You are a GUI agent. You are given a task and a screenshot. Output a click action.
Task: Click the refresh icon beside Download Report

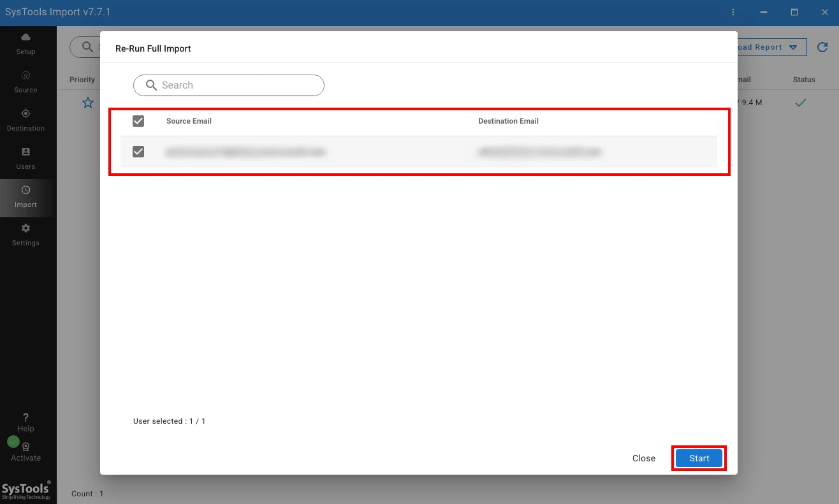822,47
